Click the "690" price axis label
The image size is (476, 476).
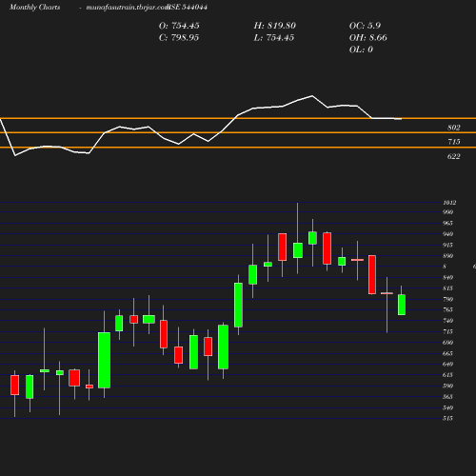pyautogui.click(x=448, y=343)
